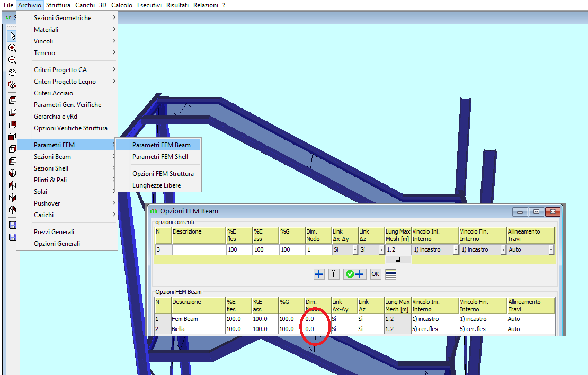Viewport: 588px width, 375px height.
Task: Open the File menu
Action: coord(8,5)
